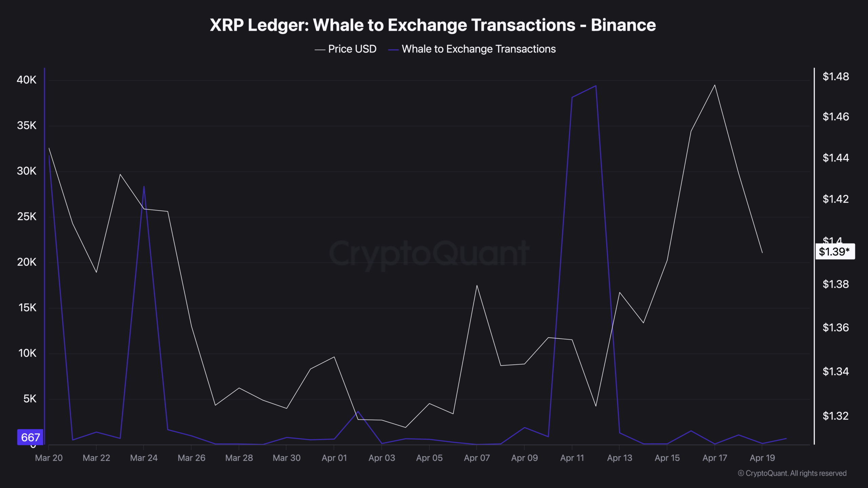Click the Mar 26 x-axis label
868x488 pixels.
192,458
